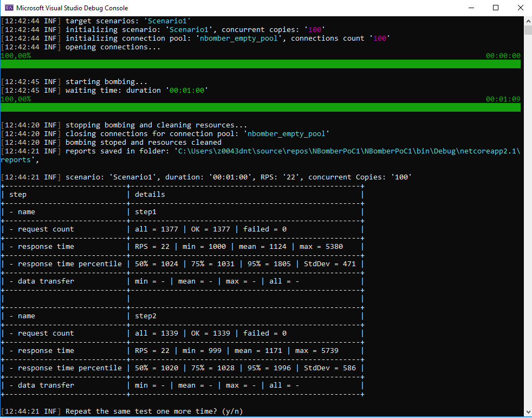The image size is (532, 418).
Task: Click the green progress bar near the top
Action: click(x=260, y=64)
